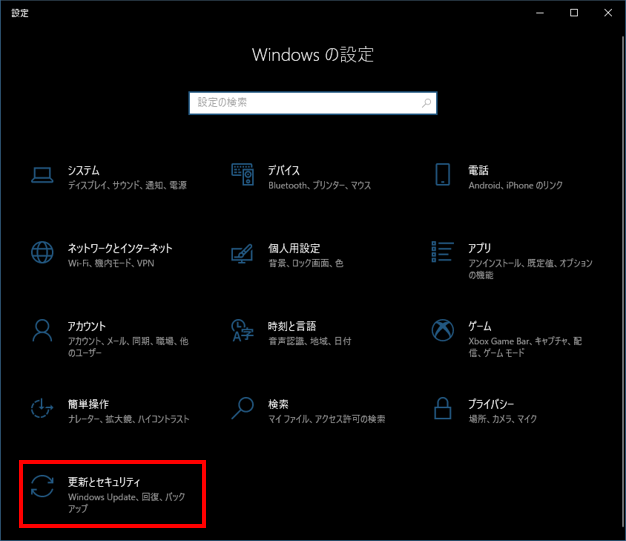This screenshot has width=626, height=541.
Task: Open ネットワークとインターネット heading text
Action: pyautogui.click(x=120, y=248)
